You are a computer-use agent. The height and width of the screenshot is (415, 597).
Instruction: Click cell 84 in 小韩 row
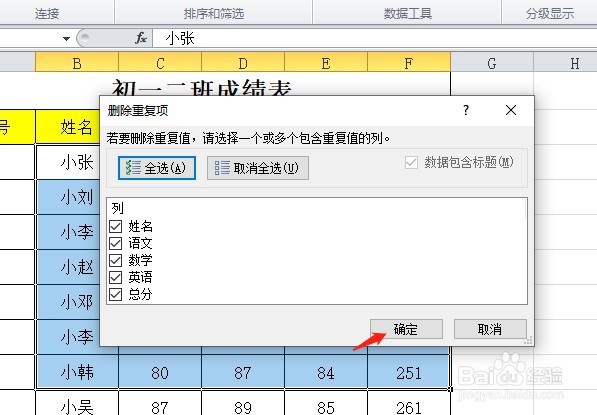click(326, 372)
